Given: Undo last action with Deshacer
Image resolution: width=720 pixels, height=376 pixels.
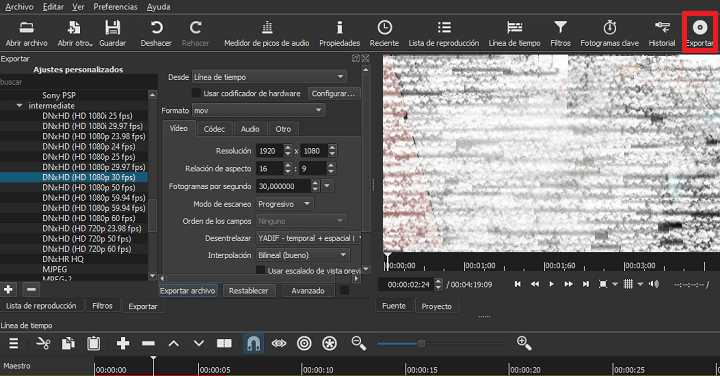Looking at the screenshot, I should point(156,34).
